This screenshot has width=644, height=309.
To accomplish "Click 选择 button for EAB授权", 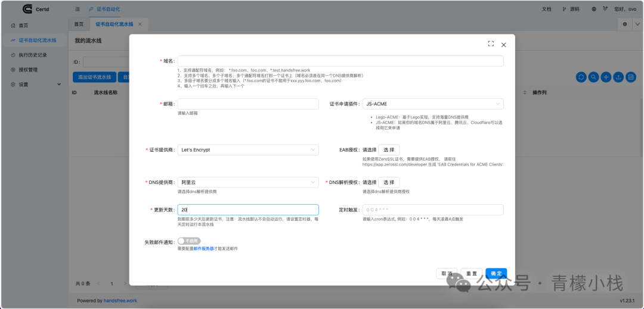I will click(389, 149).
